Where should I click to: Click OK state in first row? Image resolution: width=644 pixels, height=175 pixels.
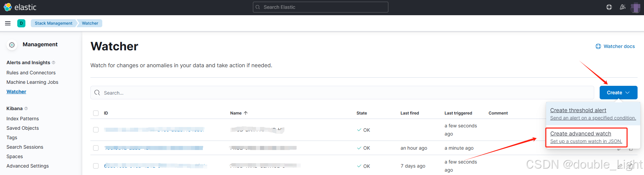tap(363, 130)
